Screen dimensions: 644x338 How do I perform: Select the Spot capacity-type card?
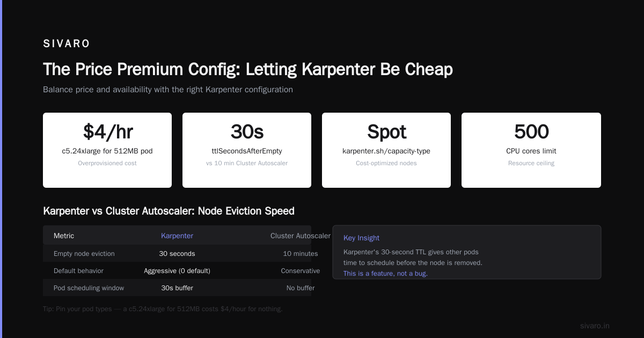(386, 150)
